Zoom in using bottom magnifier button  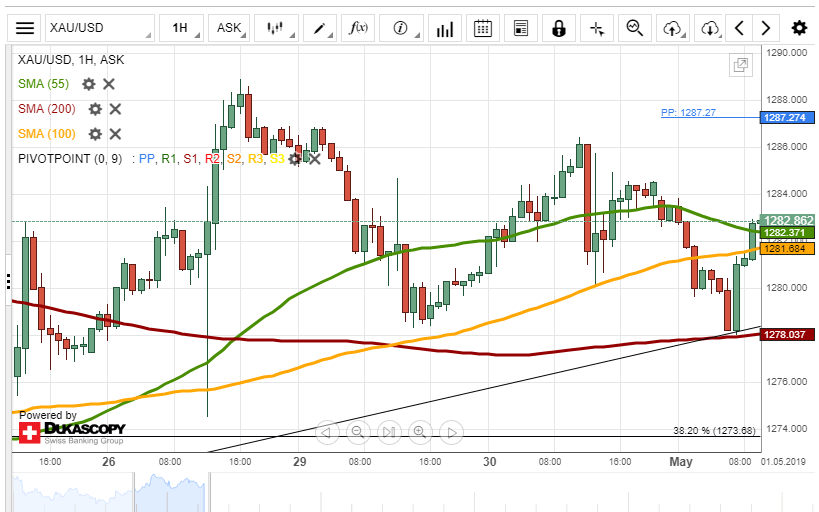[x=419, y=432]
